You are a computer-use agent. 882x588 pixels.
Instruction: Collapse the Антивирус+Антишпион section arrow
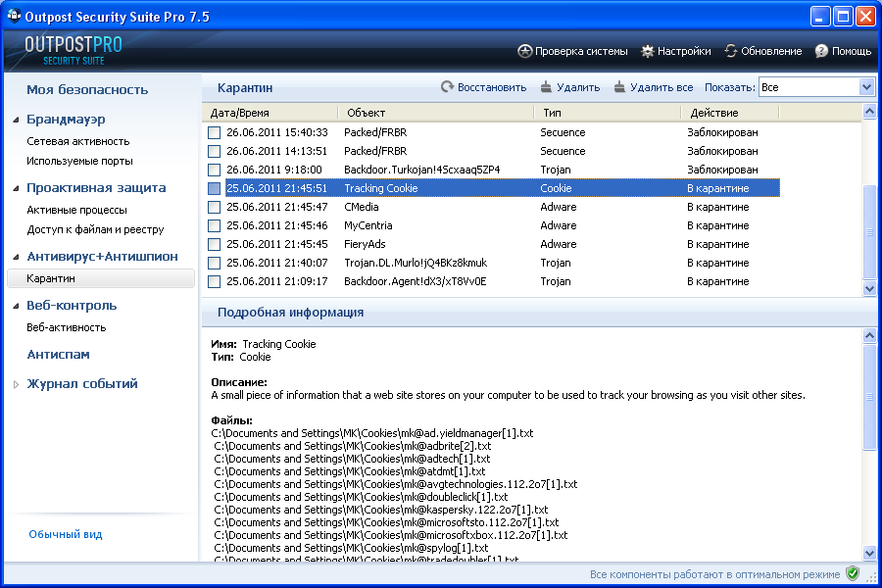point(16,257)
